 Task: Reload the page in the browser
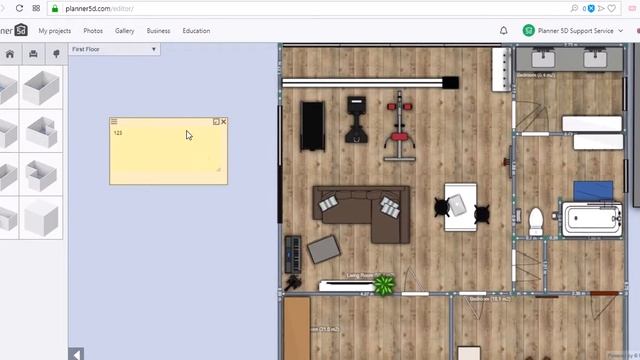[x=19, y=8]
